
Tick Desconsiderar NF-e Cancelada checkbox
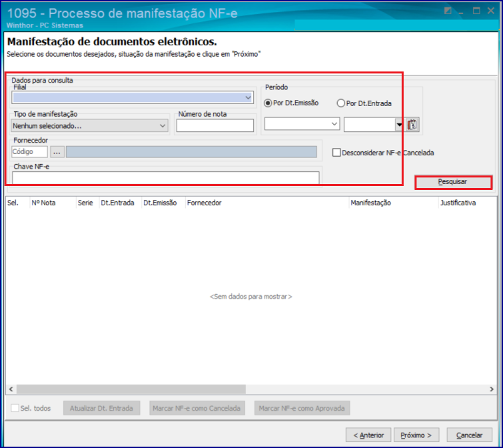(x=336, y=153)
